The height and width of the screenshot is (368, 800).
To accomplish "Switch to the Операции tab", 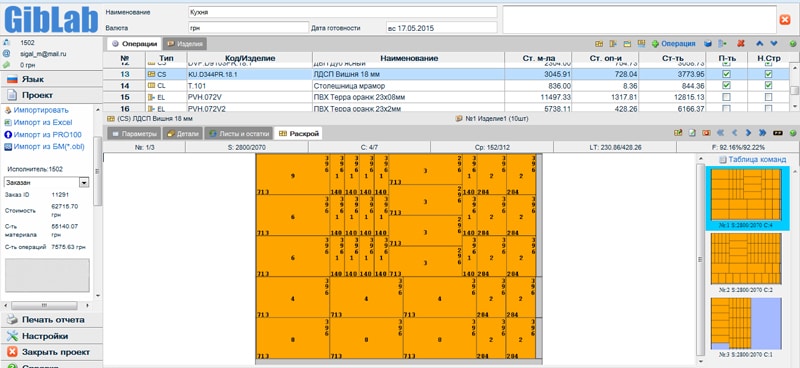I will coord(134,44).
